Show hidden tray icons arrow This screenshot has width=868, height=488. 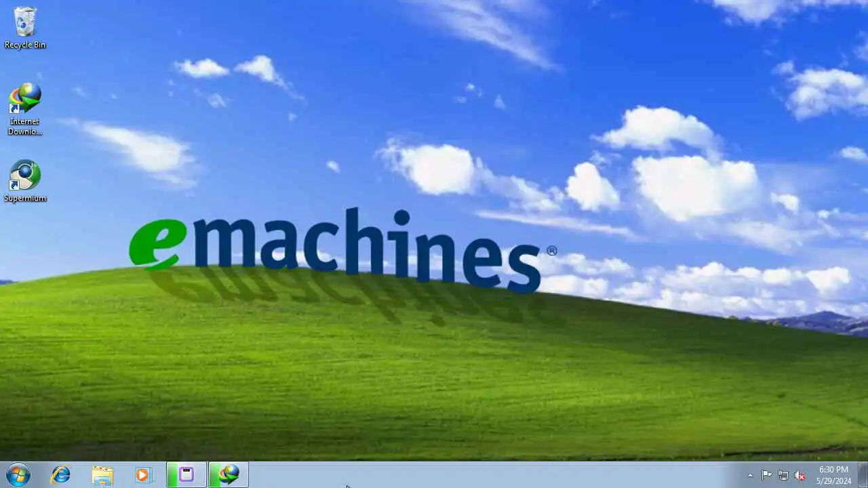(x=750, y=476)
